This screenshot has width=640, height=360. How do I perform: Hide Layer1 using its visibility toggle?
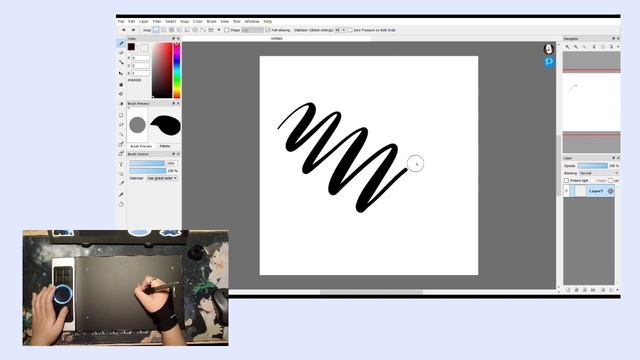point(567,191)
